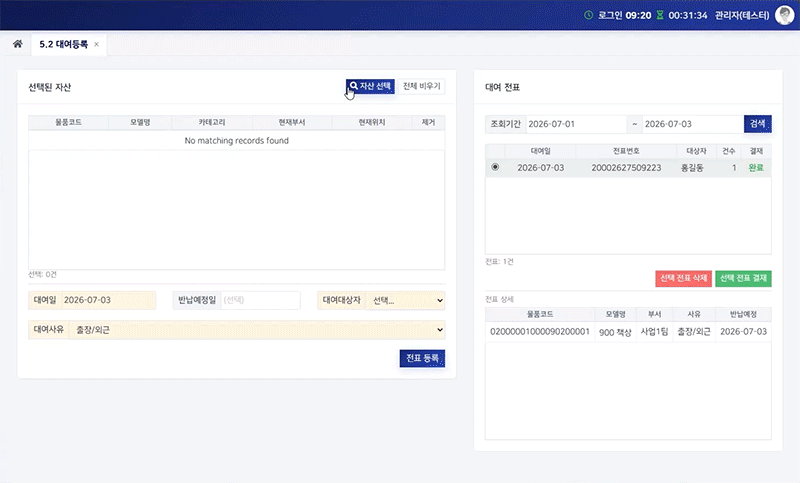This screenshot has height=483, width=800.
Task: Click the 선택 전표 결재 button
Action: tap(743, 278)
